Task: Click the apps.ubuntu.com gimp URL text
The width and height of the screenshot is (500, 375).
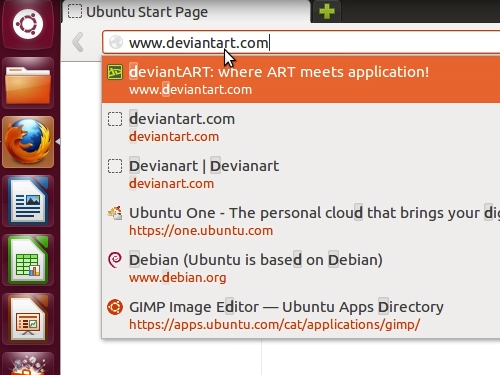Action: pos(274,325)
